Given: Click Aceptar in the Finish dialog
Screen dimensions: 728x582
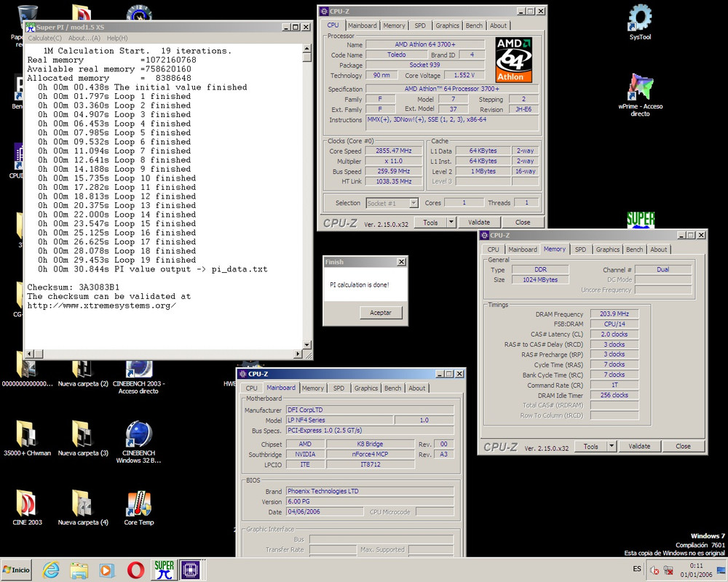Looking at the screenshot, I should [381, 313].
